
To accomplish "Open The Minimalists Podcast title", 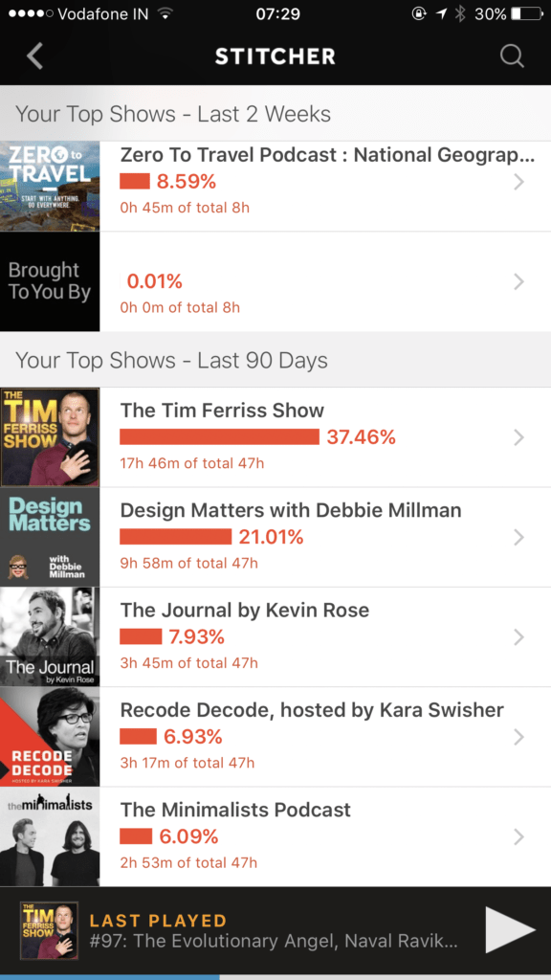I will [235, 810].
